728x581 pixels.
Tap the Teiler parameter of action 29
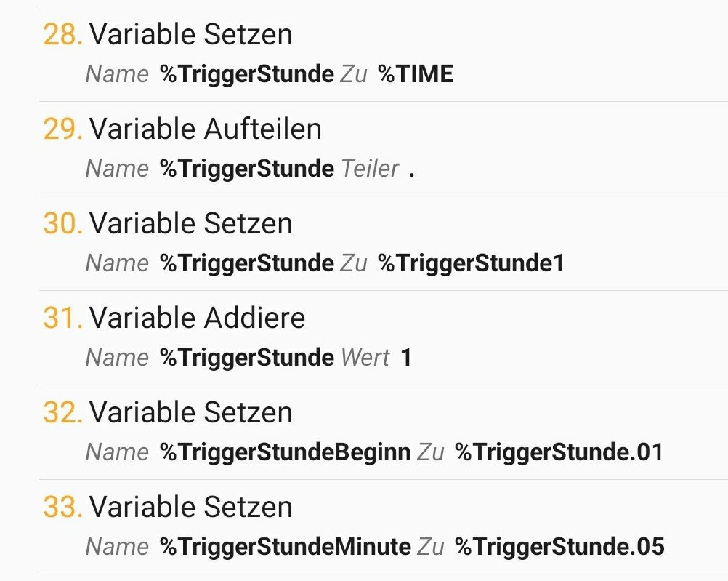378,169
